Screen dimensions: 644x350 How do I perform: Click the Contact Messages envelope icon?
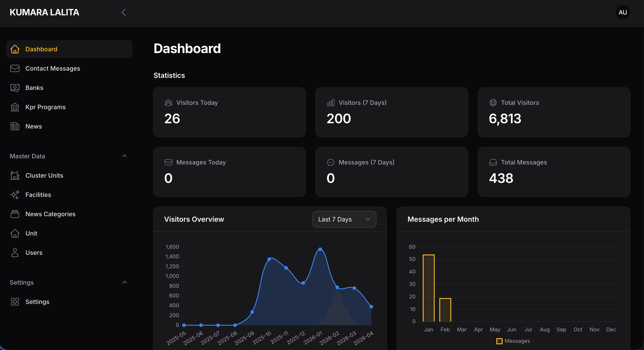click(15, 68)
